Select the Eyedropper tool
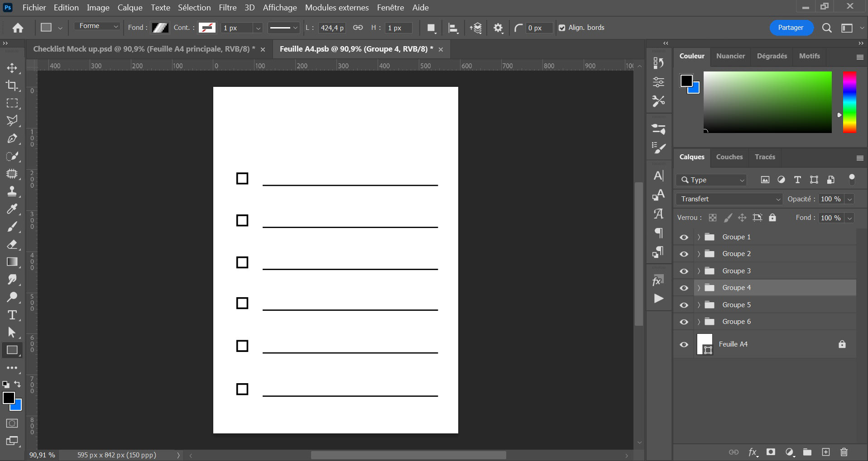The height and width of the screenshot is (461, 868). coord(12,209)
